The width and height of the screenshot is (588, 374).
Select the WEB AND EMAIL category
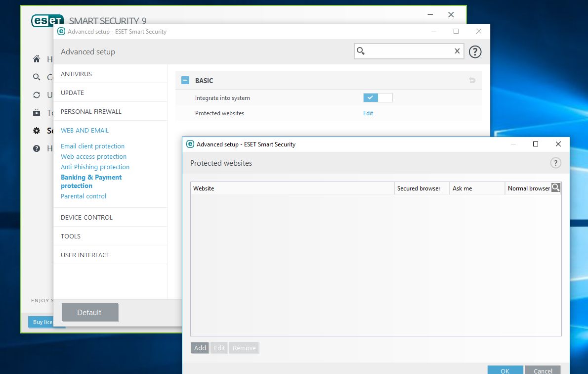pos(85,130)
